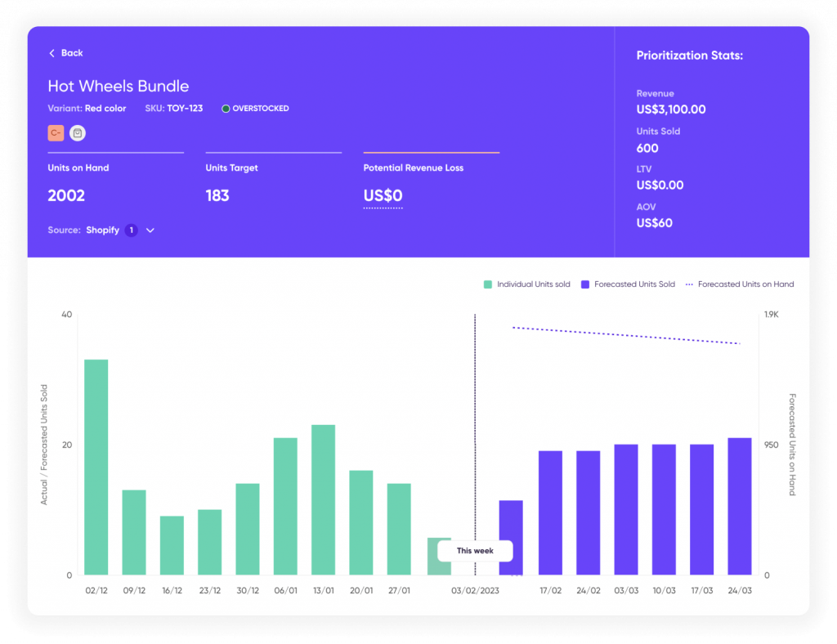Select the 17/02 purple forecast bar
837x644 pixels.
point(550,512)
